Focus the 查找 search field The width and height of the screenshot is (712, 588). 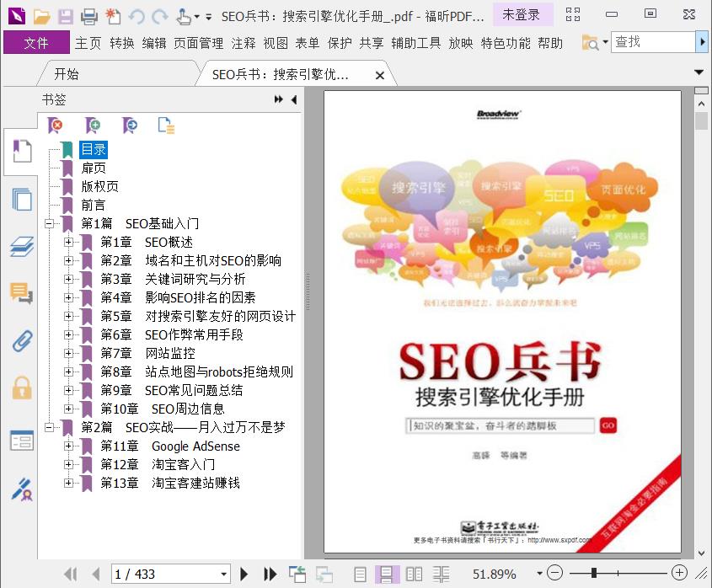[x=653, y=42]
